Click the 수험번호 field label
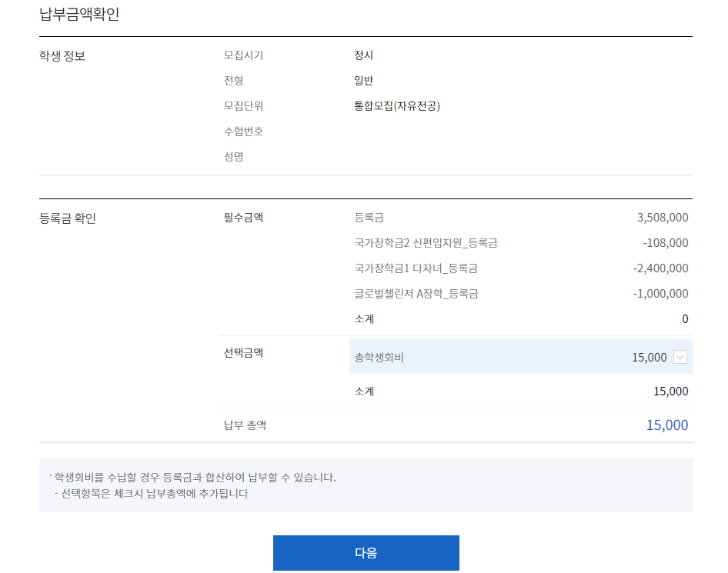Screen dimensions: 728x573 click(243, 132)
